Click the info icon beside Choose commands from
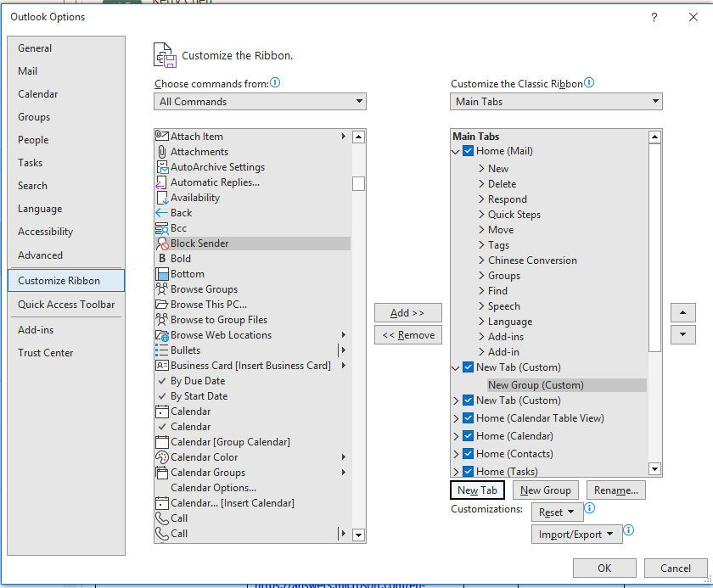Screen dimensions: 713x588 click(x=275, y=82)
